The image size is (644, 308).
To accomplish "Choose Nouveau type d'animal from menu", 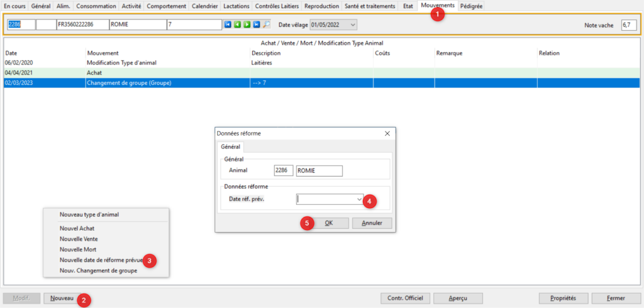I will [89, 214].
